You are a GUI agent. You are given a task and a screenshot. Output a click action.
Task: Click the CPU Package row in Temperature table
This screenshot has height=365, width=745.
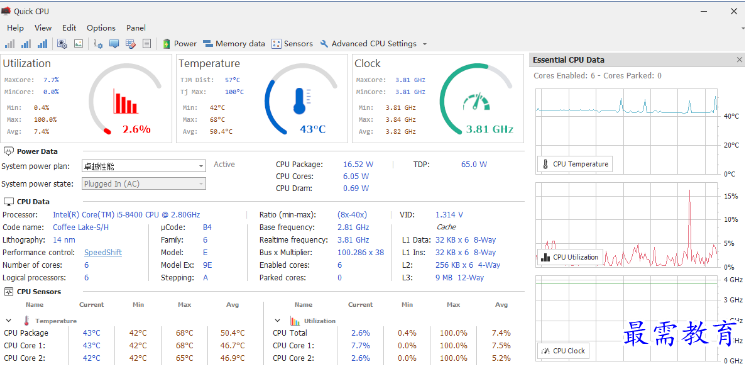[x=124, y=333]
